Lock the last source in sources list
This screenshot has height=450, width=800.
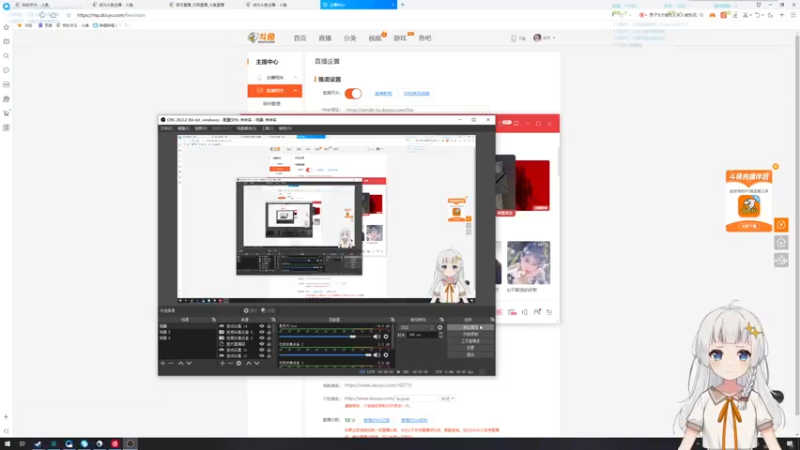click(269, 356)
